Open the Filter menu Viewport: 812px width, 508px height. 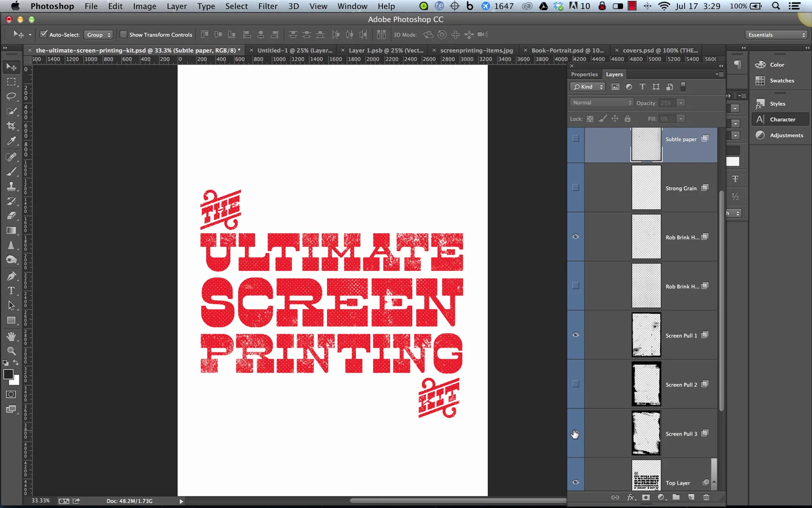[x=268, y=6]
